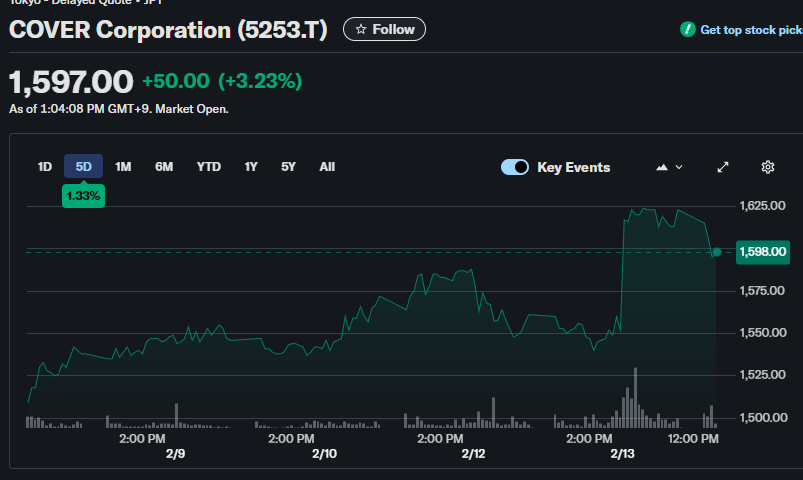Click the 1,525.00 axis label
Image resolution: width=803 pixels, height=480 pixels.
point(763,375)
